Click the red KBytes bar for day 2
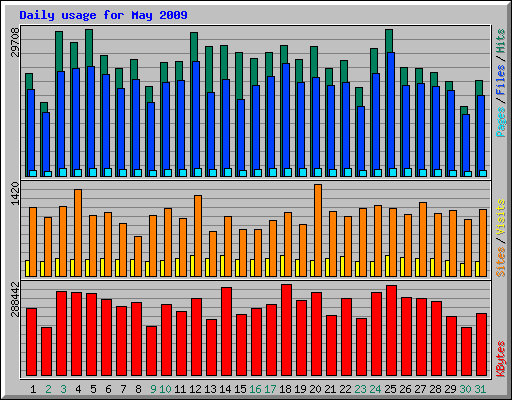This screenshot has height=400, width=512. [x=46, y=352]
